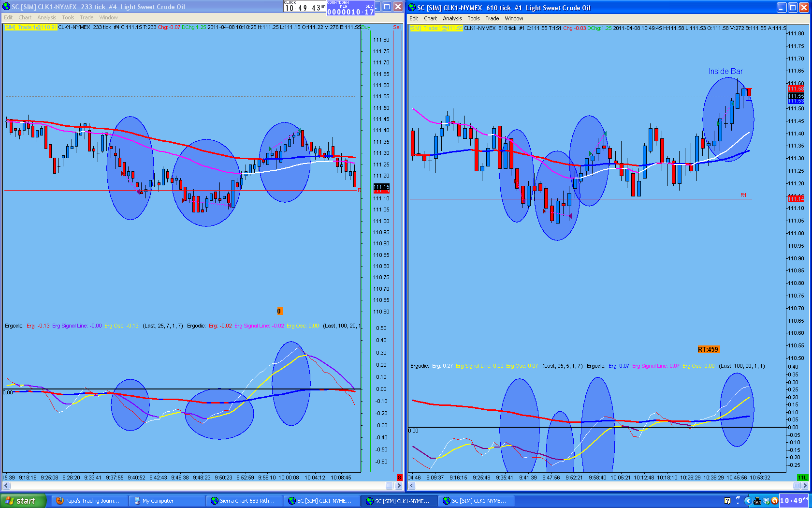Click the blue 111.53 price marker on the 610 tick scale
This screenshot has width=812, height=508.
click(796, 101)
